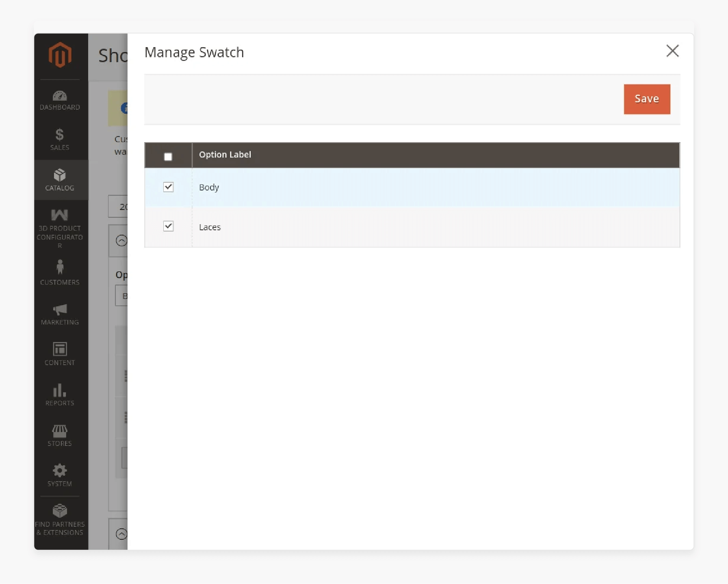Screen dimensions: 728x584
Task: Open the Reports sidebar menu
Action: point(60,395)
